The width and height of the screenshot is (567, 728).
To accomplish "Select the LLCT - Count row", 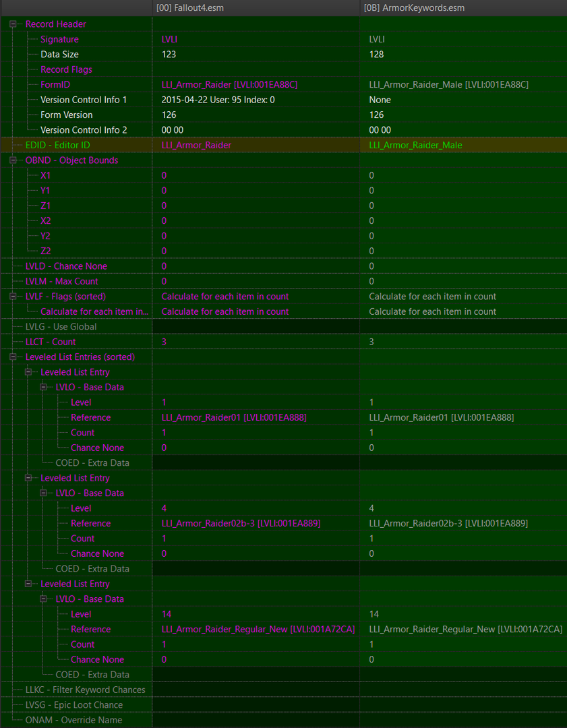I will [283, 342].
